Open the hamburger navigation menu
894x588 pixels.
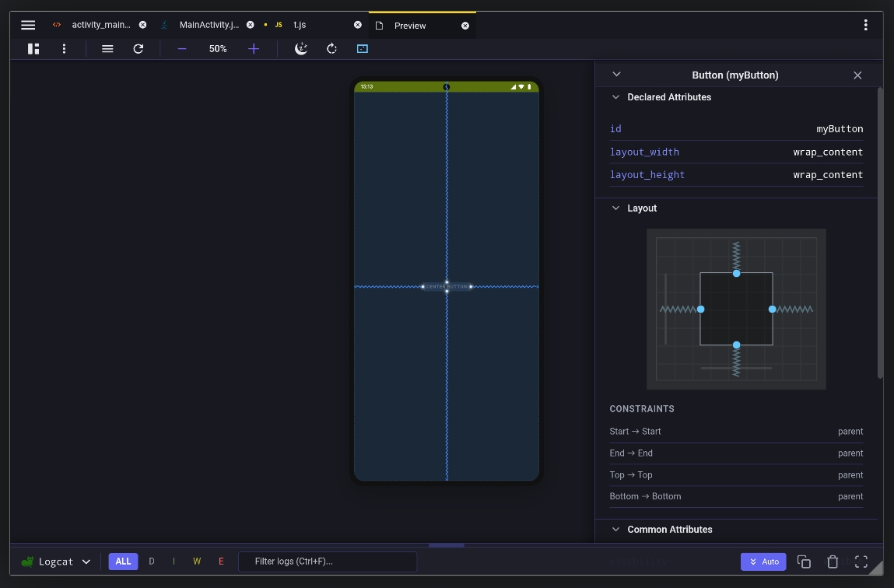tap(28, 25)
